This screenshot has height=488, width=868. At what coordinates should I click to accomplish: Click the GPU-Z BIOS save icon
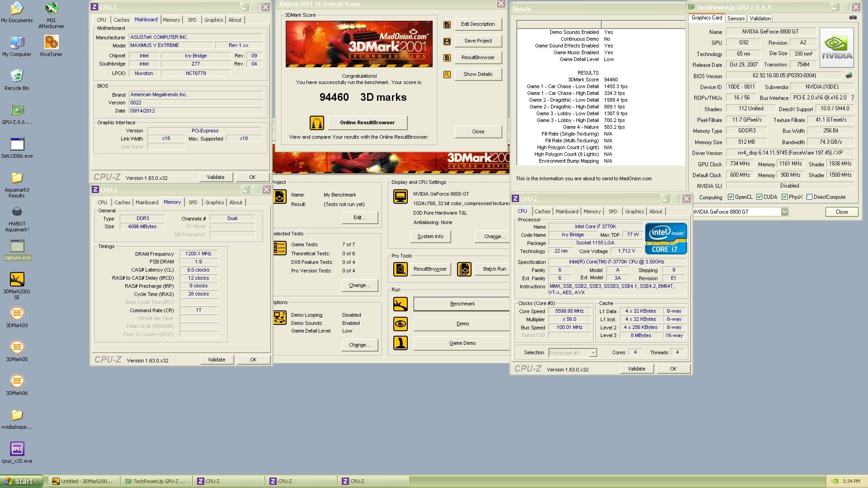coord(849,75)
